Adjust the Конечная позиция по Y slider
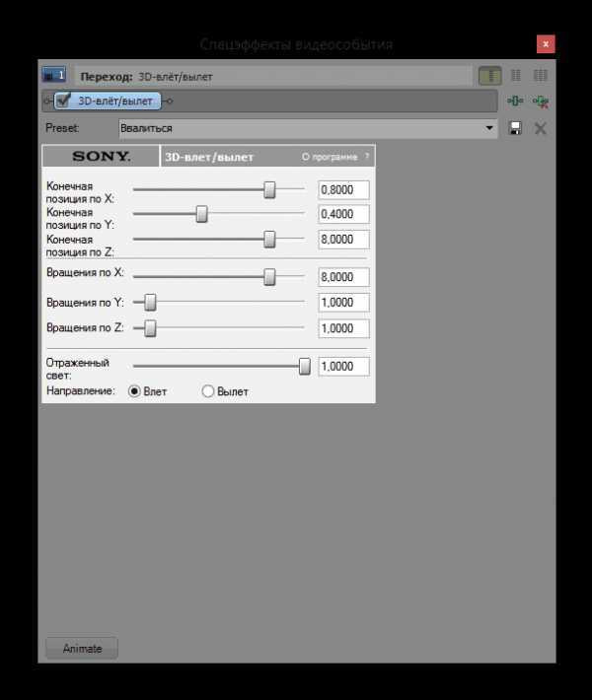Image resolution: width=592 pixels, height=700 pixels. pos(201,214)
